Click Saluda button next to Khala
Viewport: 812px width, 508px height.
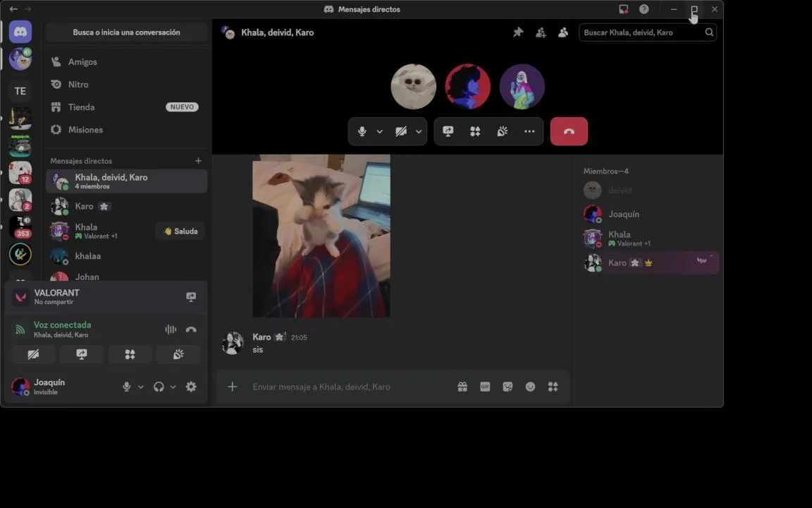click(x=180, y=231)
